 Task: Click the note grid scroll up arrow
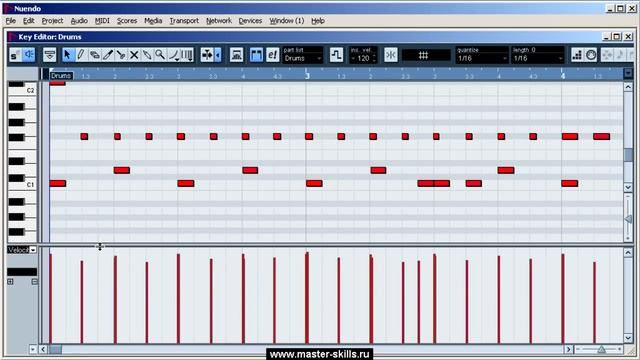628,87
